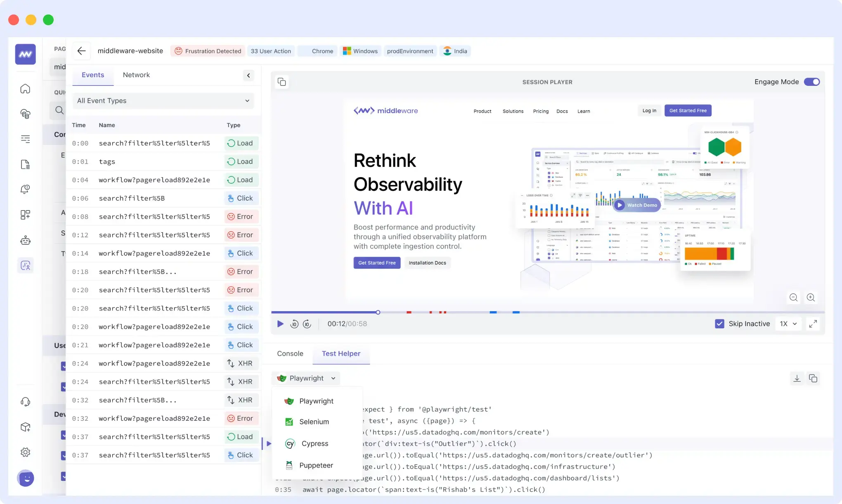Skip forward the session 10 seconds
The height and width of the screenshot is (504, 842).
click(x=307, y=324)
